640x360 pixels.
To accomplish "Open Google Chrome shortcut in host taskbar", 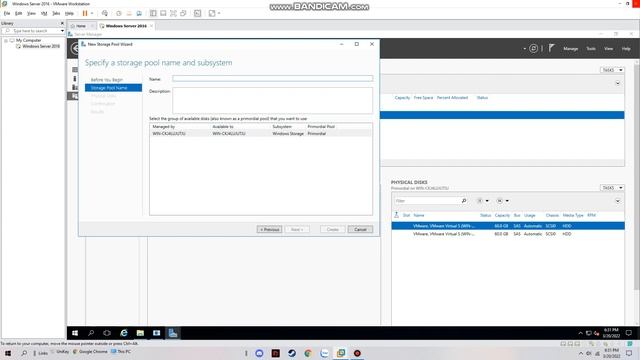I will click(90, 351).
